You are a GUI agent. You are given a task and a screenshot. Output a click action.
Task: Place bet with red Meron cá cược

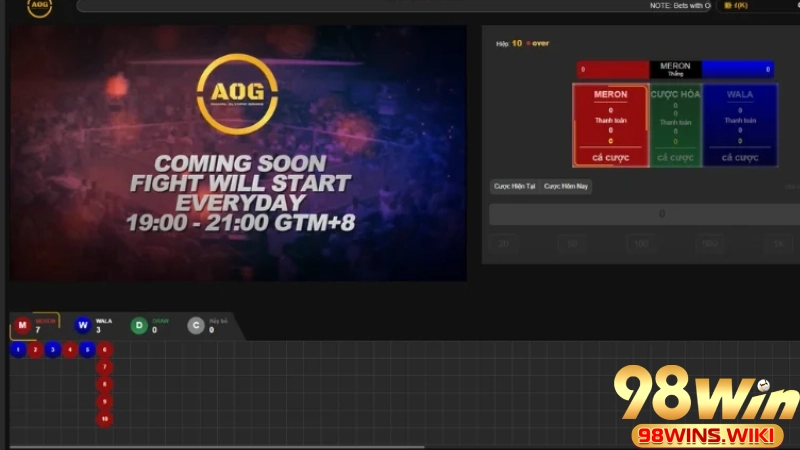(x=611, y=158)
